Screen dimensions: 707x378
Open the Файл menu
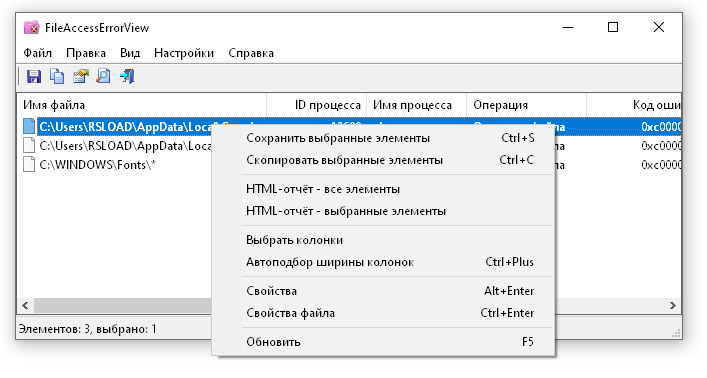click(x=37, y=53)
